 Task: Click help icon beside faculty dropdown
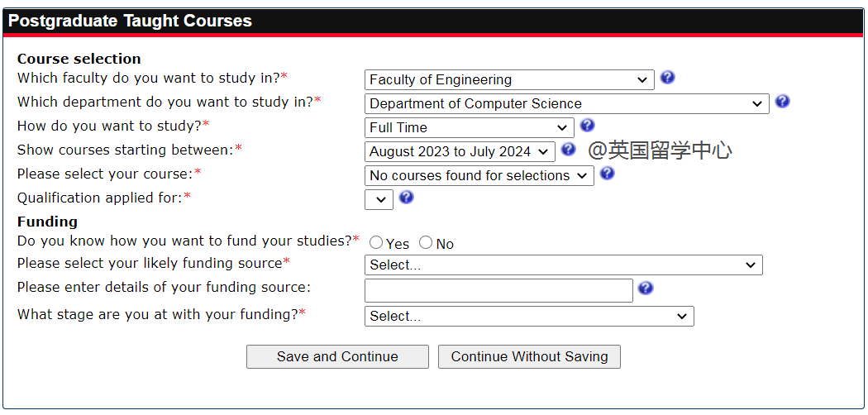[x=668, y=78]
